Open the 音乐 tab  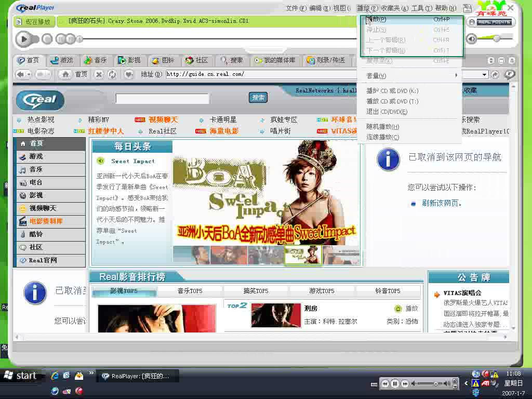point(96,60)
